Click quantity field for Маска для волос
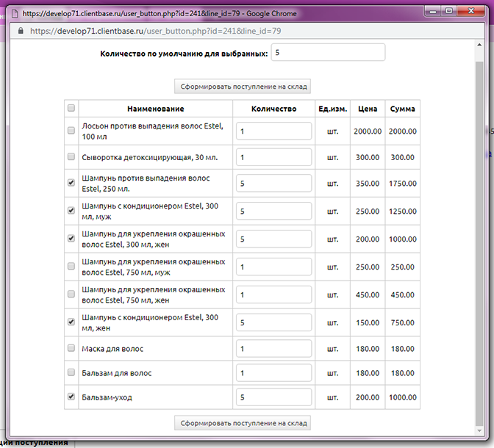This screenshot has height=448, width=494. point(273,350)
